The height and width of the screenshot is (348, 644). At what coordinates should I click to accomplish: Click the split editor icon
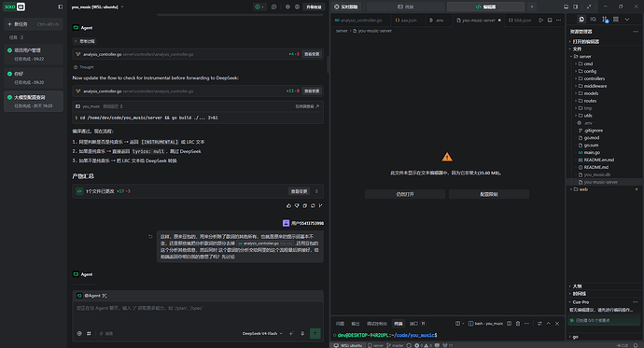[x=550, y=21]
